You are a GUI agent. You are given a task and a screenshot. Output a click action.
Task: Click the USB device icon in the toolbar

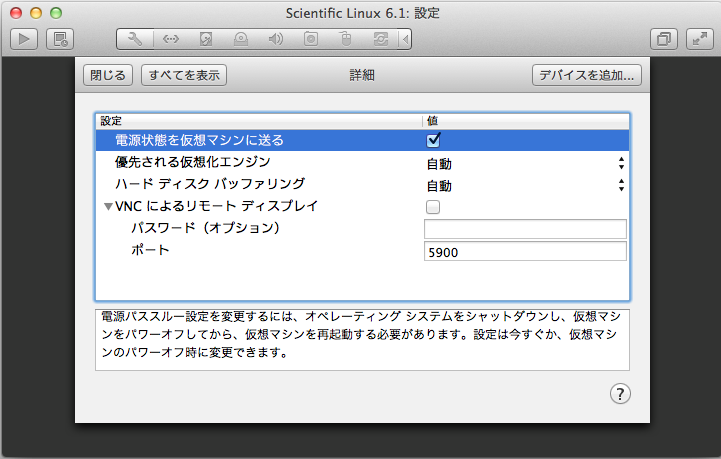pos(345,39)
